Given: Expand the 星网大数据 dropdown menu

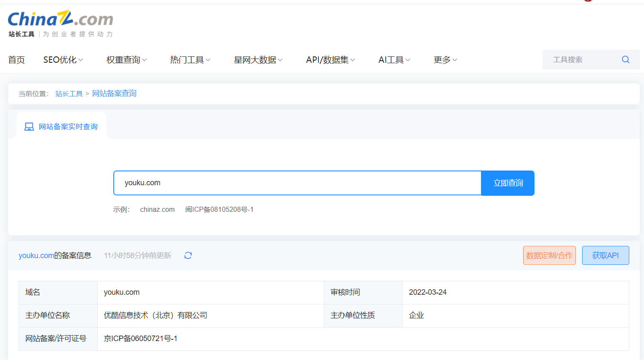Looking at the screenshot, I should click(258, 60).
